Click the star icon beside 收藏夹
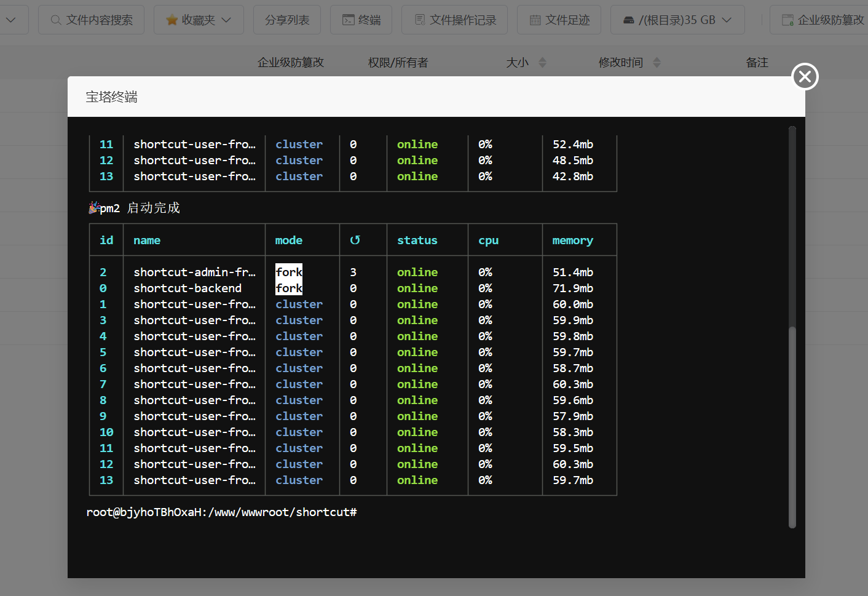The height and width of the screenshot is (596, 868). tap(172, 20)
